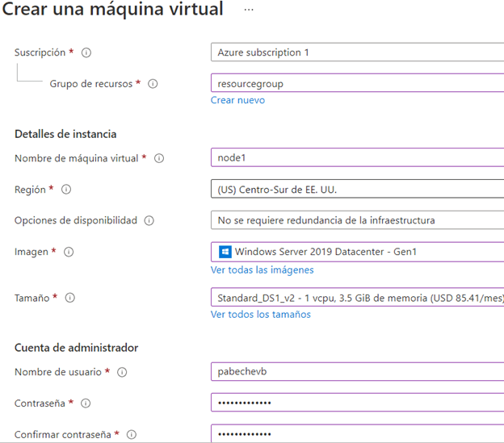The image size is (504, 443).
Task: Click the Nombre de usuario label
Action: pos(58,372)
